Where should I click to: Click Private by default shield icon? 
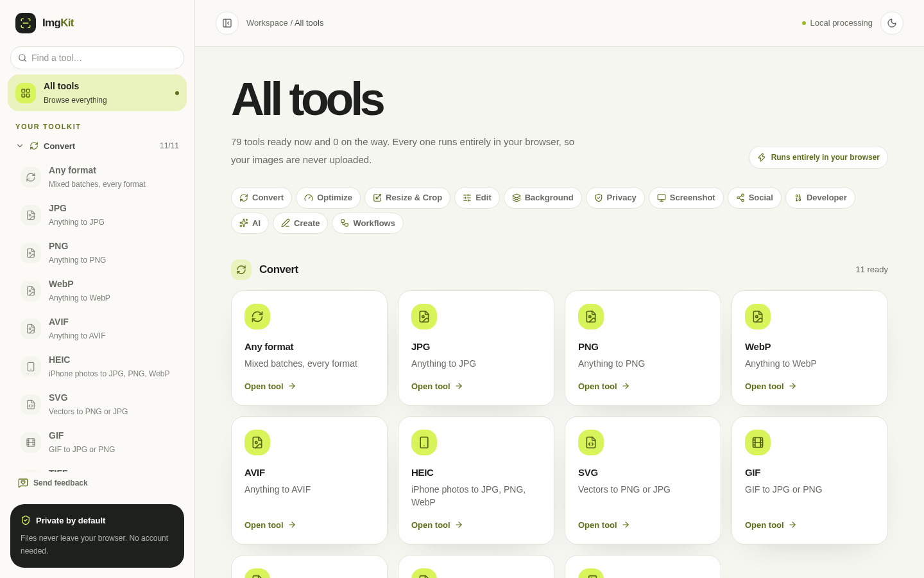click(x=26, y=520)
